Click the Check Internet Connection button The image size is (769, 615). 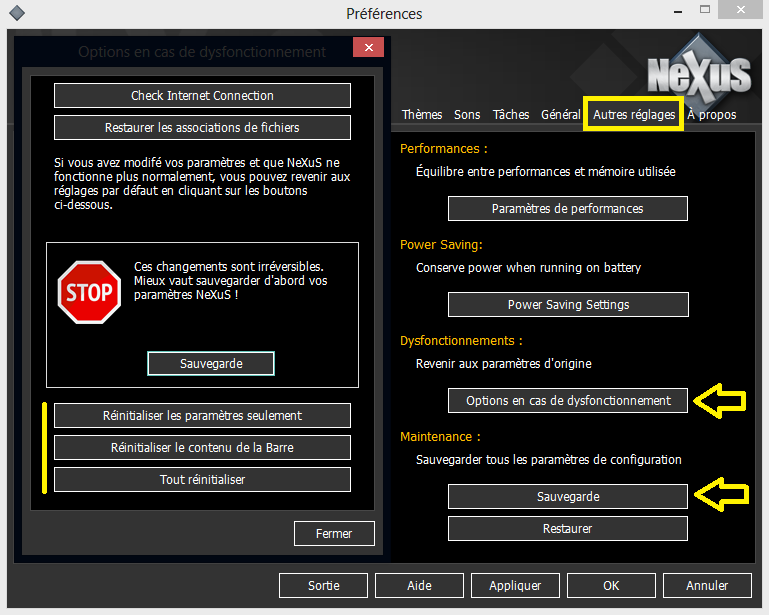(202, 95)
